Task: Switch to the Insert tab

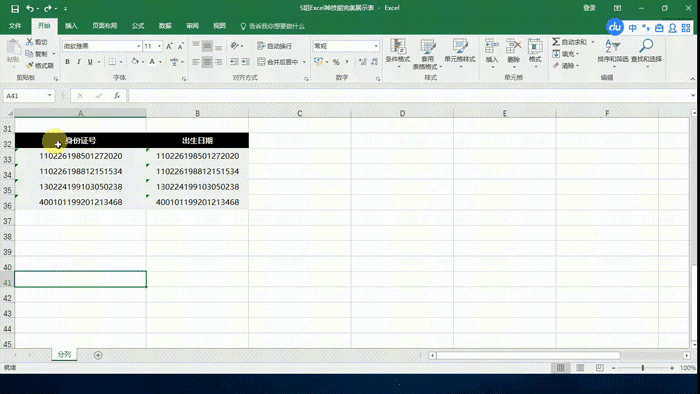Action: tap(71, 26)
